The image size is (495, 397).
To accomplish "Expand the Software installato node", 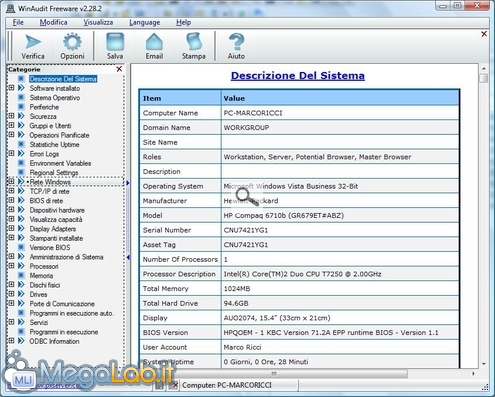I will (11, 88).
